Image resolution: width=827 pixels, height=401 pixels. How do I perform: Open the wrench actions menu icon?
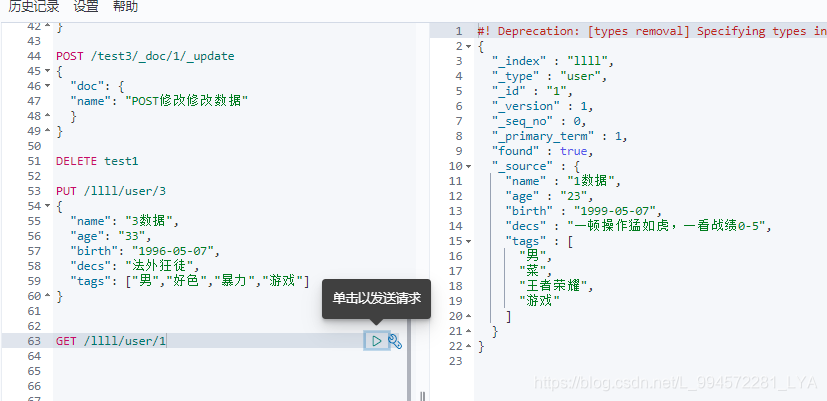click(x=395, y=341)
